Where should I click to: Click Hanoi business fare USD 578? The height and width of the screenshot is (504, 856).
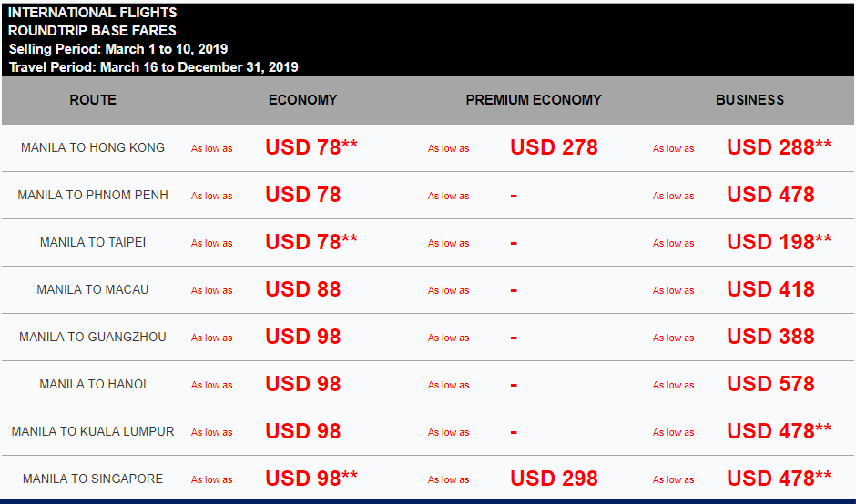tap(770, 384)
